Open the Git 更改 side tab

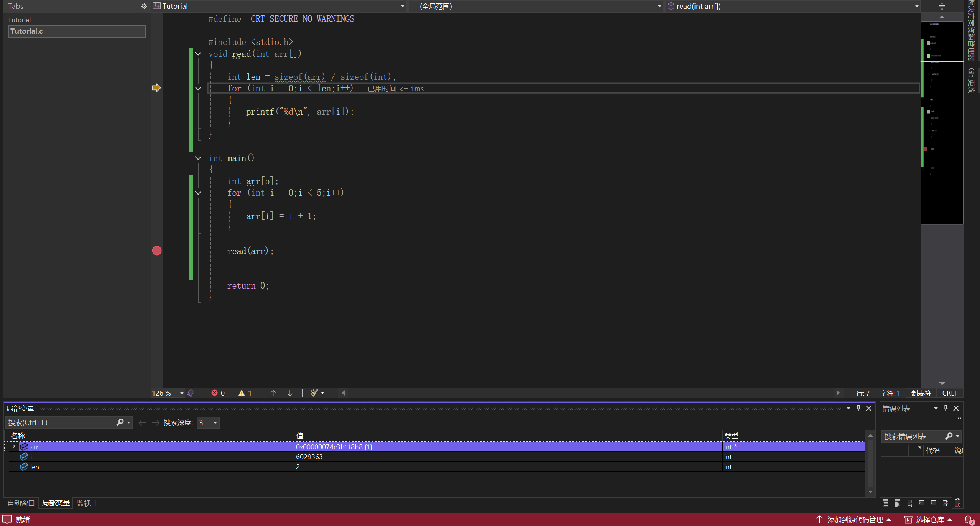971,80
